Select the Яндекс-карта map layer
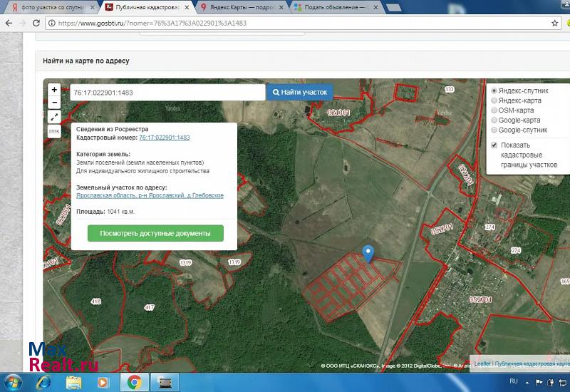 [x=494, y=101]
